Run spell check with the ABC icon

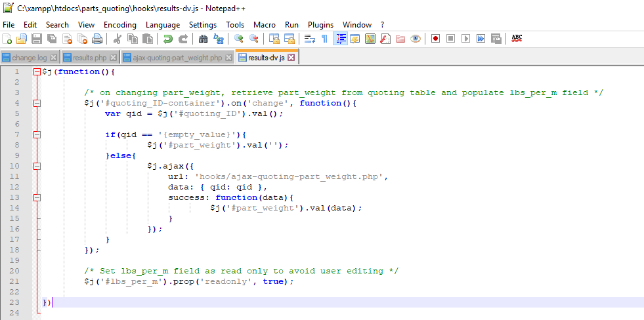[x=517, y=39]
